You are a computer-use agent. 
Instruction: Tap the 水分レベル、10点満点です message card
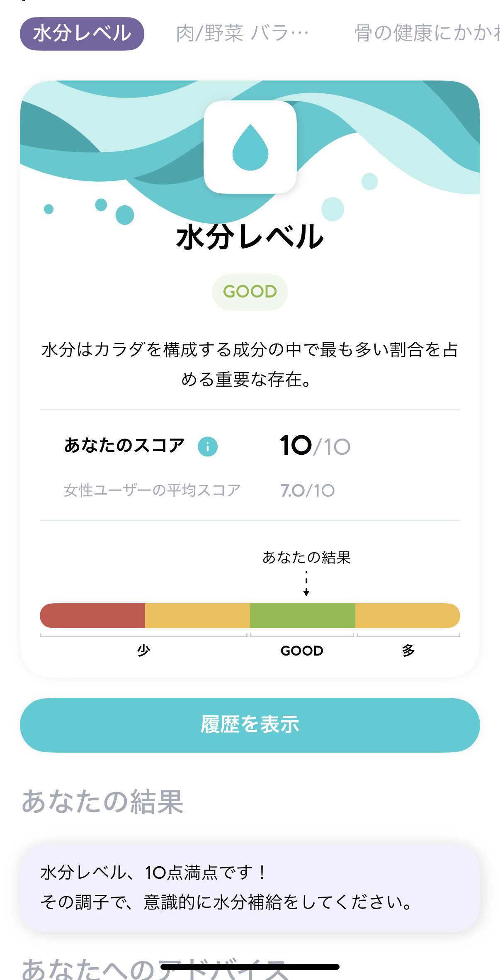pos(250,887)
